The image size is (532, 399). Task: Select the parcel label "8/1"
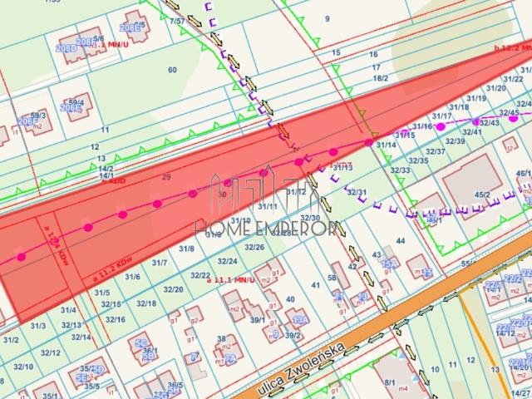click(x=390, y=382)
